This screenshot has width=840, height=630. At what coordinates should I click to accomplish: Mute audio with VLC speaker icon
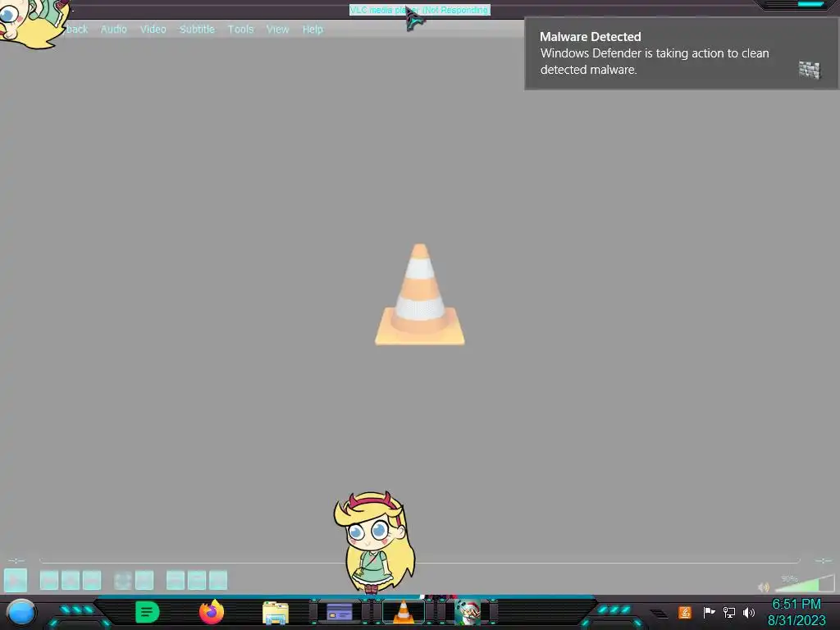(764, 587)
